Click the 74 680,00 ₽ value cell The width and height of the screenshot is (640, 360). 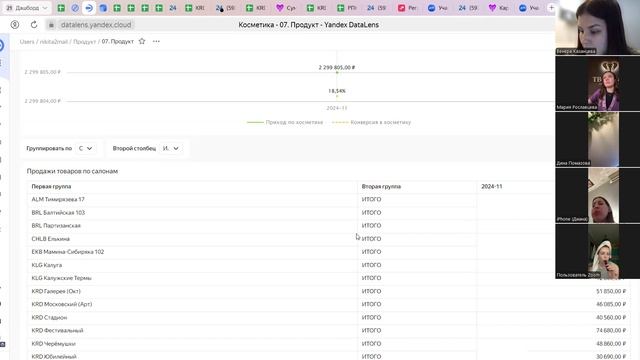point(611,331)
